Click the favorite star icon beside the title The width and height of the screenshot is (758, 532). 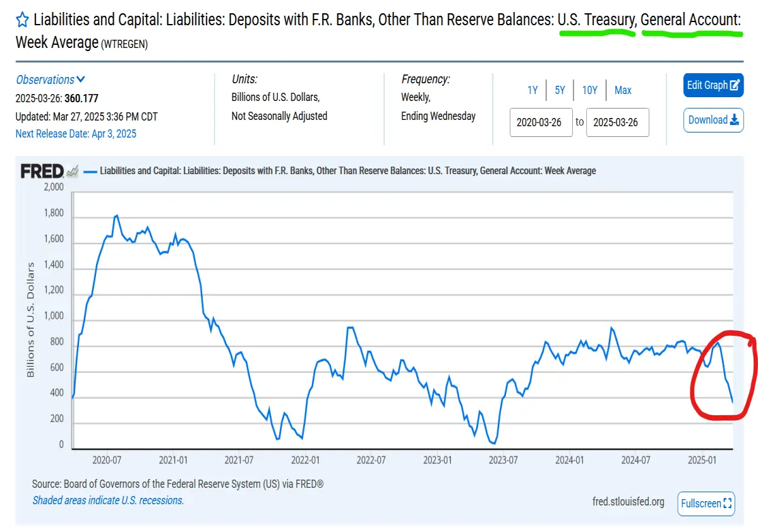point(22,19)
